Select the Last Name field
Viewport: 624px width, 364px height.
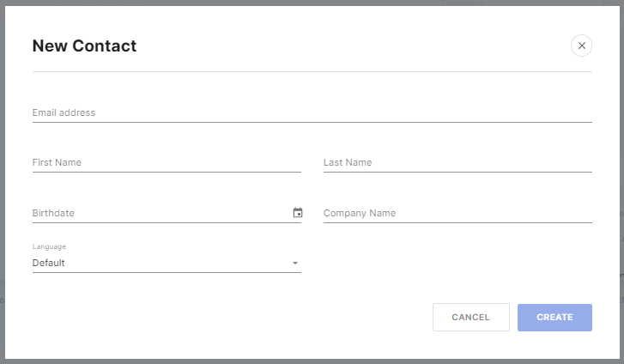[457, 162]
